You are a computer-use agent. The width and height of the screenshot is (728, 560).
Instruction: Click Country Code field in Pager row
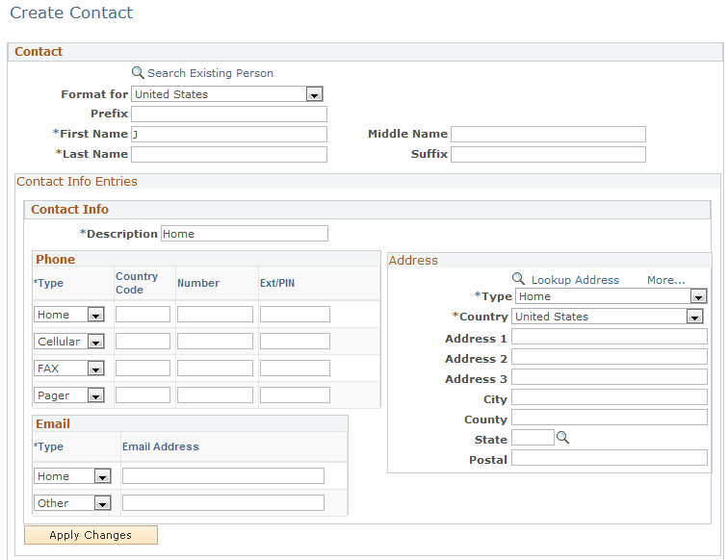coord(143,395)
